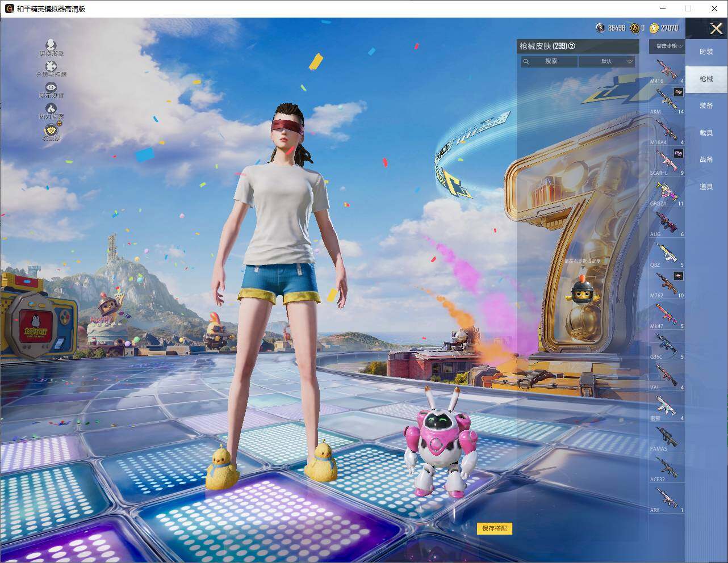This screenshot has height=563, width=728.
Task: Switch to the 载具 tab
Action: click(706, 133)
